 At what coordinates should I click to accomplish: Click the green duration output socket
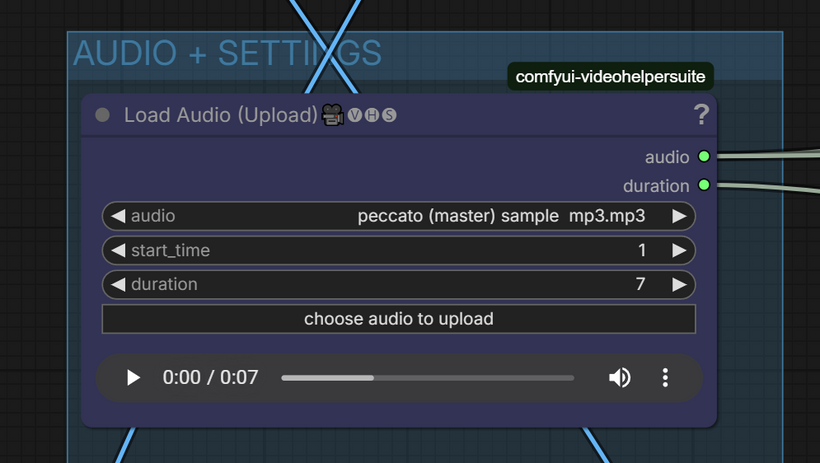[704, 185]
